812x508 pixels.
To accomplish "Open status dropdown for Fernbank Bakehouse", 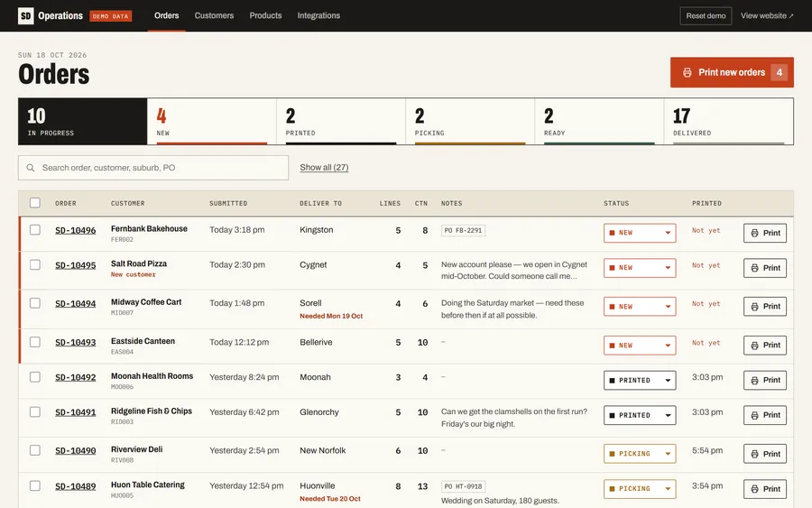I will click(x=640, y=233).
